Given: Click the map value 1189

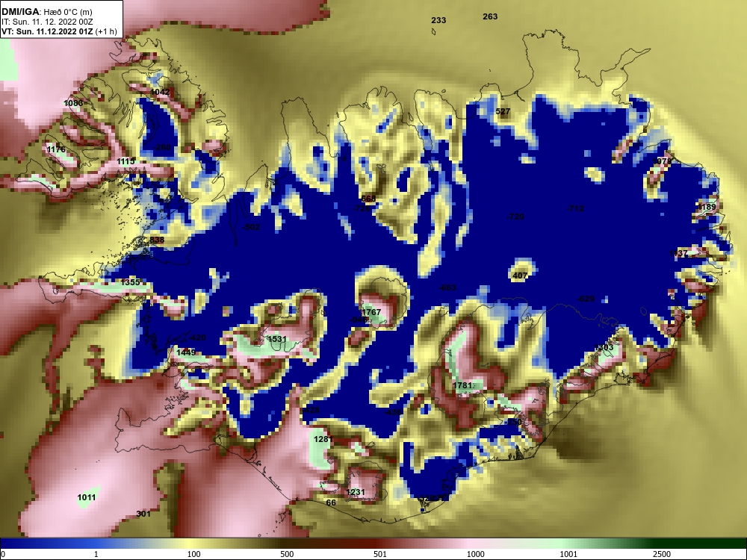Looking at the screenshot, I should [x=706, y=207].
